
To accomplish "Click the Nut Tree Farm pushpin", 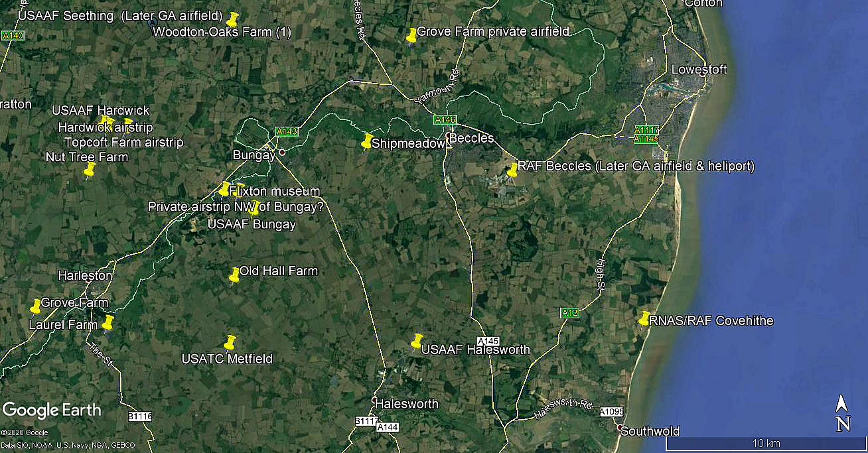I will (90, 170).
